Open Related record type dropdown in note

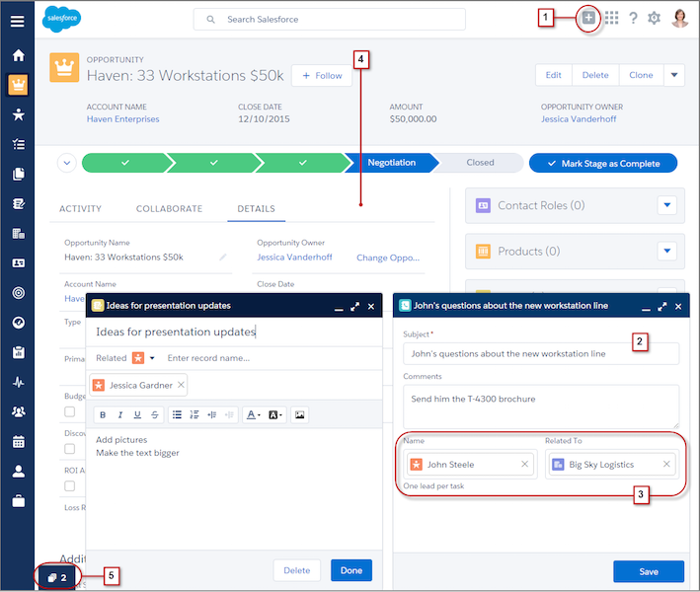152,358
